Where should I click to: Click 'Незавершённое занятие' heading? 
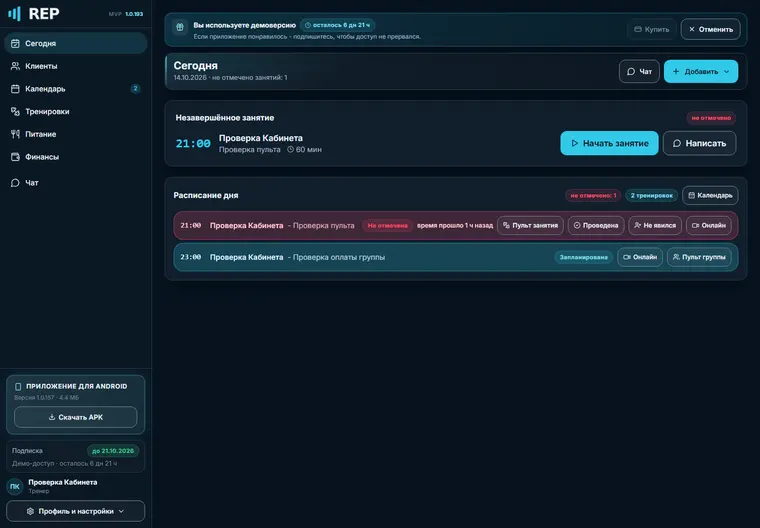pyautogui.click(x=225, y=118)
